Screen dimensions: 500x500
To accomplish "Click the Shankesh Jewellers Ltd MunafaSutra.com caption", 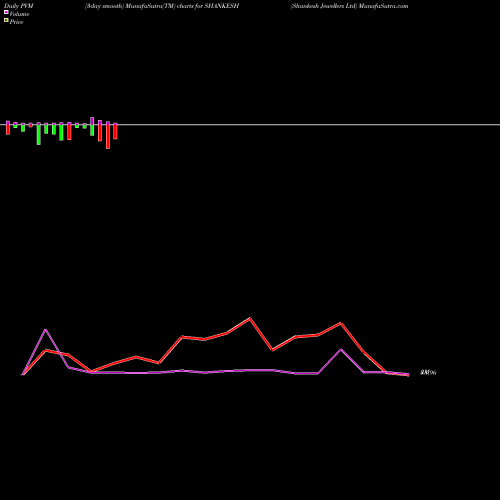I will pos(349,6).
